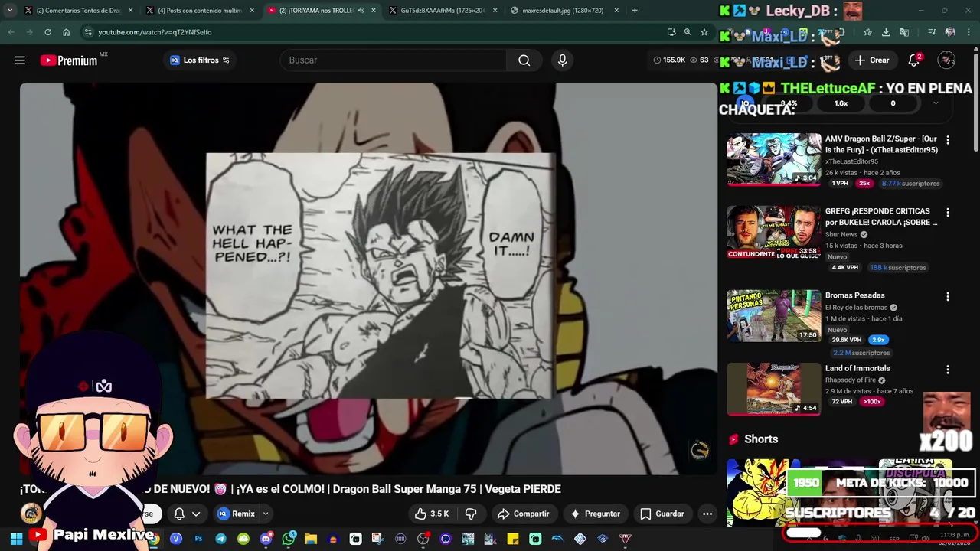Image resolution: width=980 pixels, height=551 pixels.
Task: Reload the page in browser
Action: [x=47, y=32]
